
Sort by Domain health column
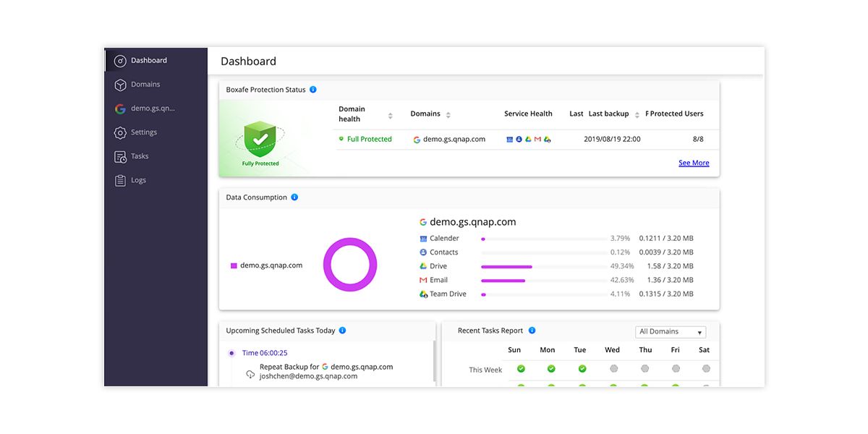391,115
